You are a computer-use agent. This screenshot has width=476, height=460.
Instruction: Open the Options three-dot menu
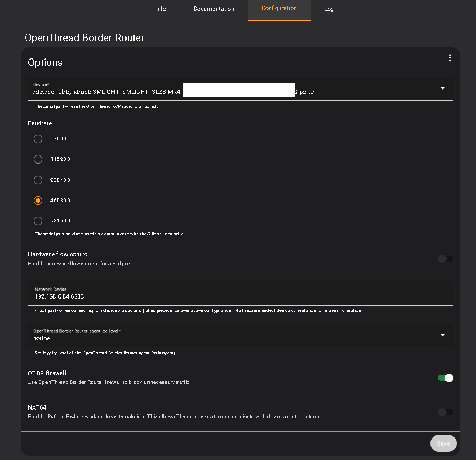(x=450, y=58)
